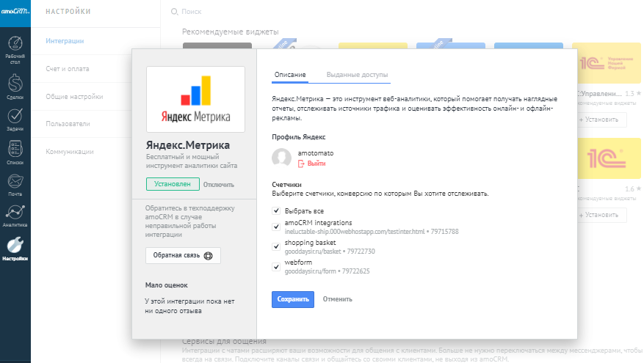This screenshot has height=363, width=644.
Task: Click Установить under the second 1С widget
Action: [x=601, y=215]
